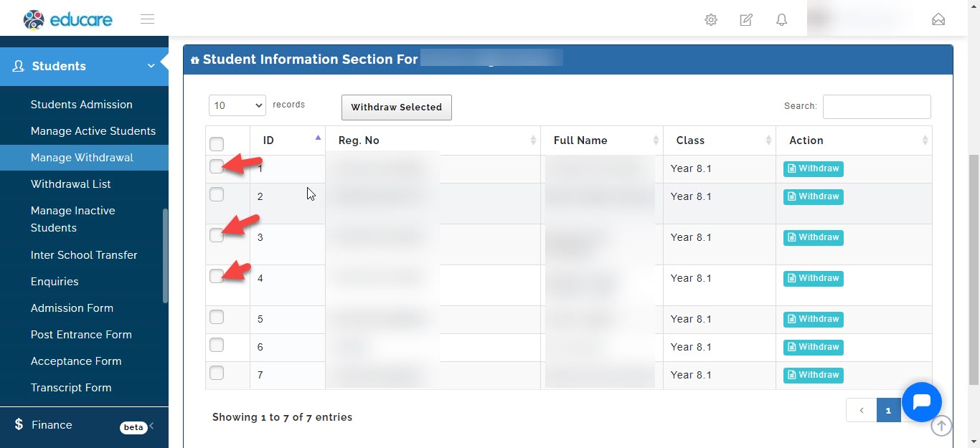The height and width of the screenshot is (448, 980).
Task: Withdraw student with ID 1
Action: (814, 169)
